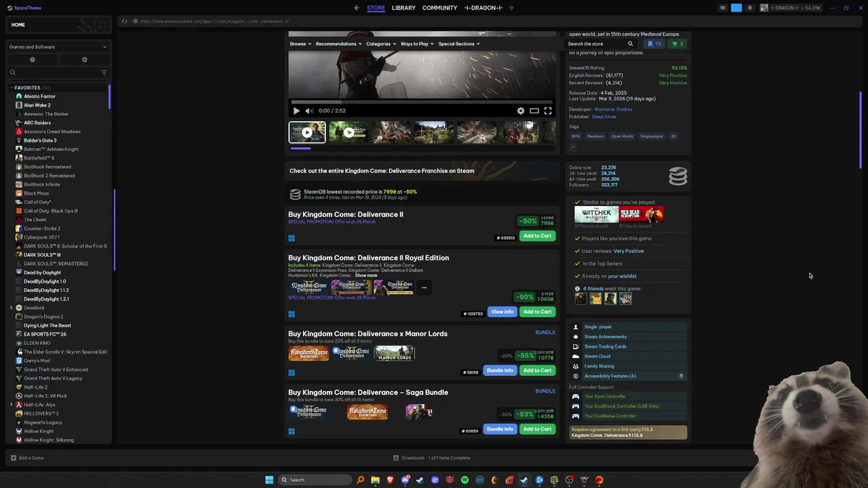
Task: Open the notifications bell
Action: (x=749, y=8)
